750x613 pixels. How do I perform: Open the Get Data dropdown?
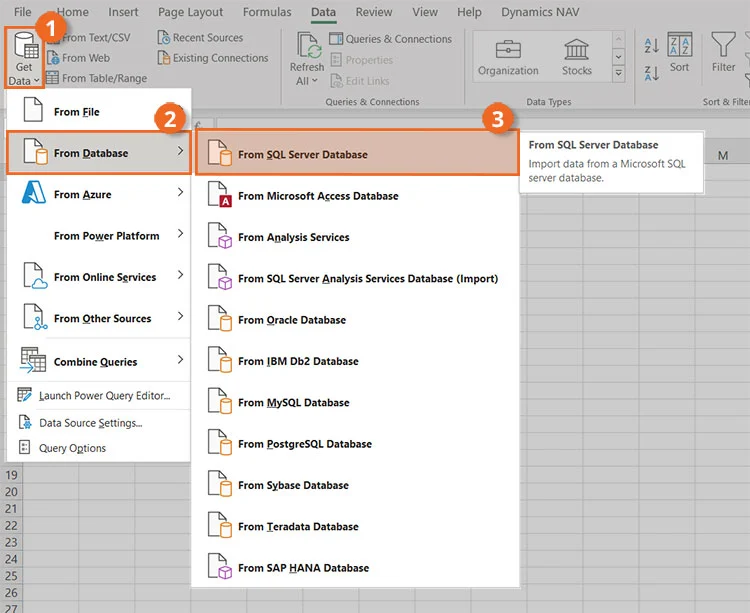(24, 58)
